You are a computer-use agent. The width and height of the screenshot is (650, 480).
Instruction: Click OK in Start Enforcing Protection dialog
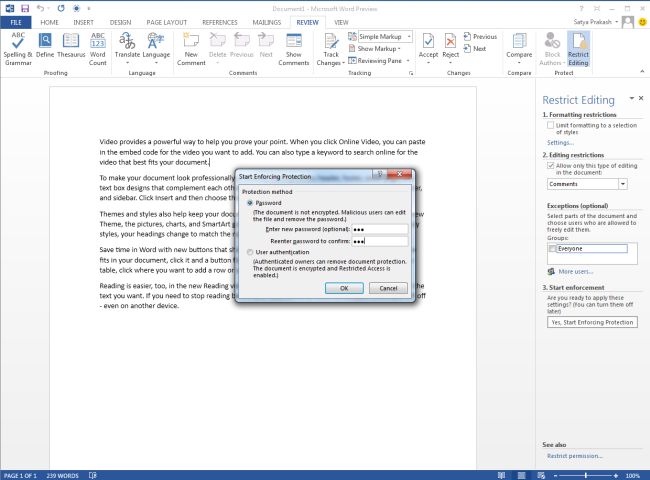pos(344,288)
